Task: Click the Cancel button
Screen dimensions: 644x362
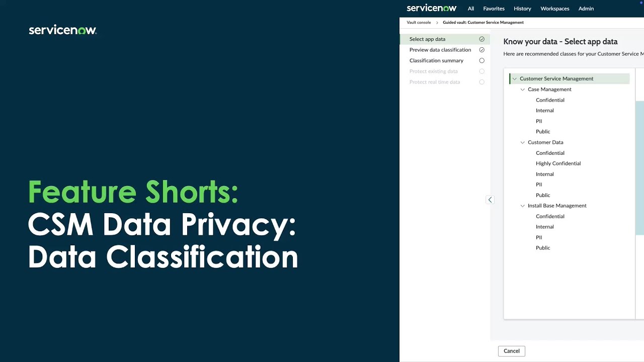Action: (x=511, y=351)
